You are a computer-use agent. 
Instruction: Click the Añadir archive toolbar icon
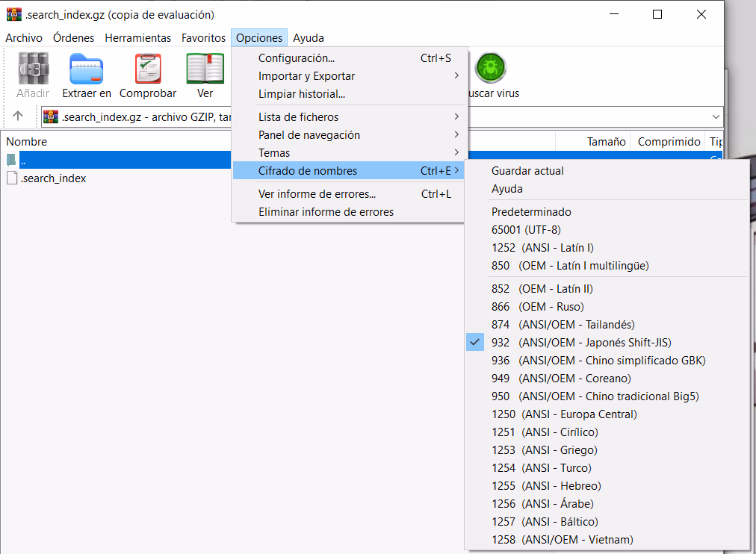[33, 69]
